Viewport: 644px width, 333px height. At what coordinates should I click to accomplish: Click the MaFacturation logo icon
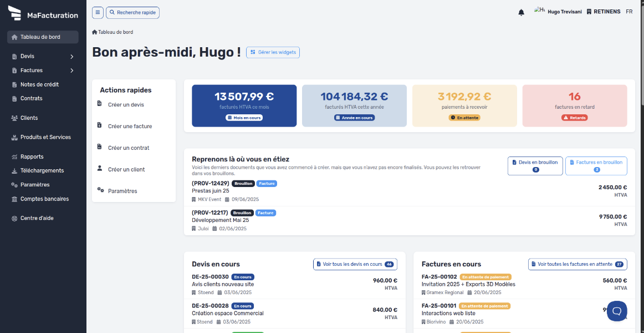click(x=15, y=13)
